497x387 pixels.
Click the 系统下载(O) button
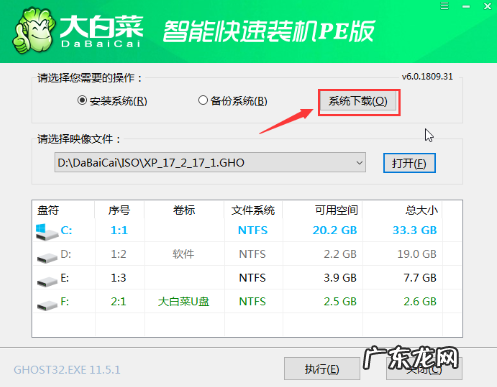(358, 101)
